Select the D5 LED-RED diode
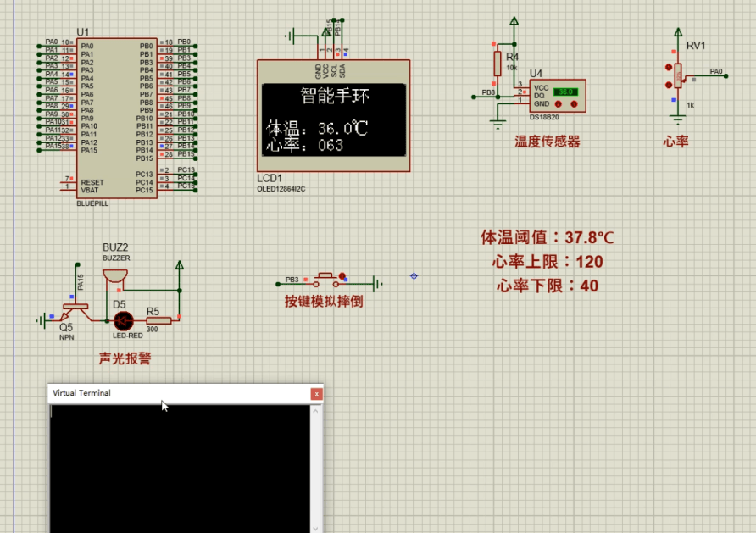 point(124,320)
